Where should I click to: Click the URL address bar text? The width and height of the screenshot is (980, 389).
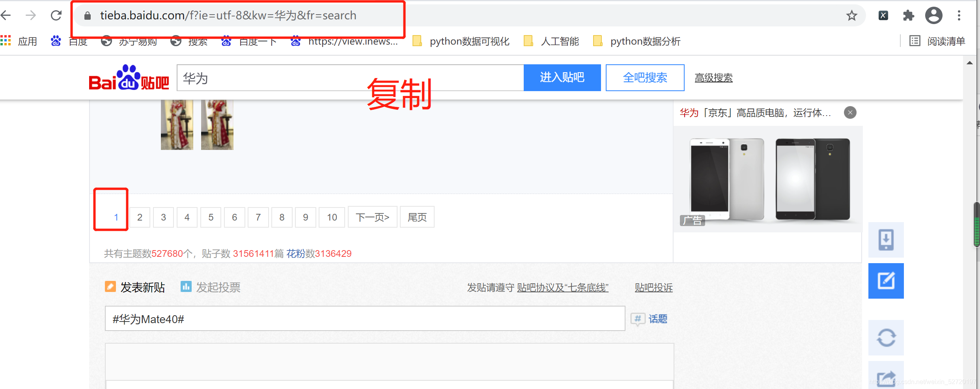click(x=228, y=15)
